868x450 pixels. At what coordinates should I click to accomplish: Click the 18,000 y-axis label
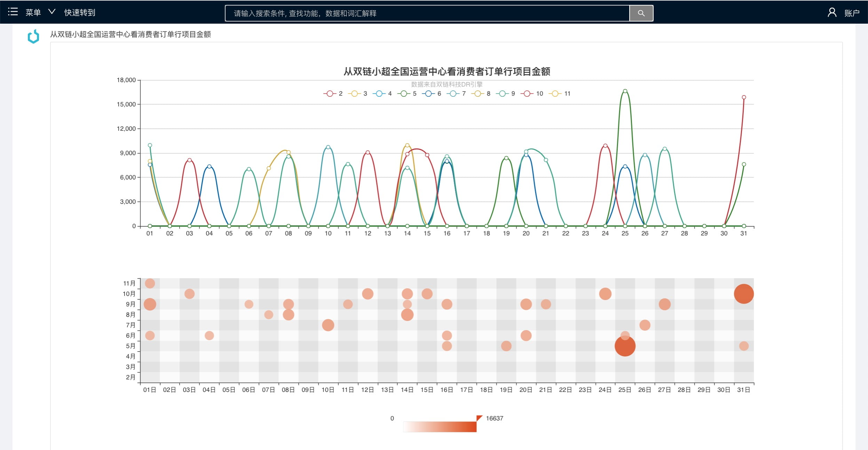126,80
